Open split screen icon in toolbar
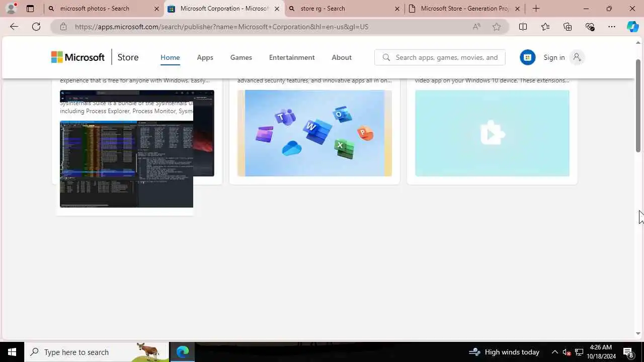 (523, 27)
